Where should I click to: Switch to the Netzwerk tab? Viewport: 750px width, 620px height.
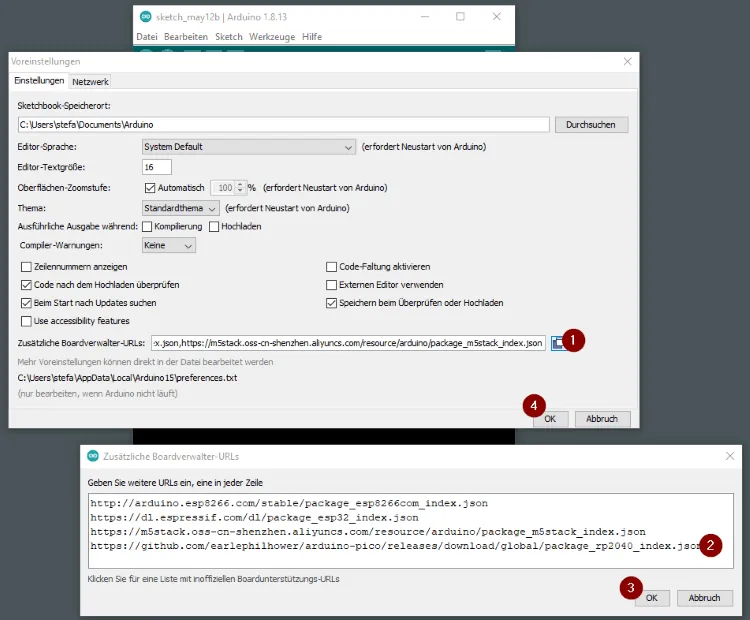click(90, 82)
